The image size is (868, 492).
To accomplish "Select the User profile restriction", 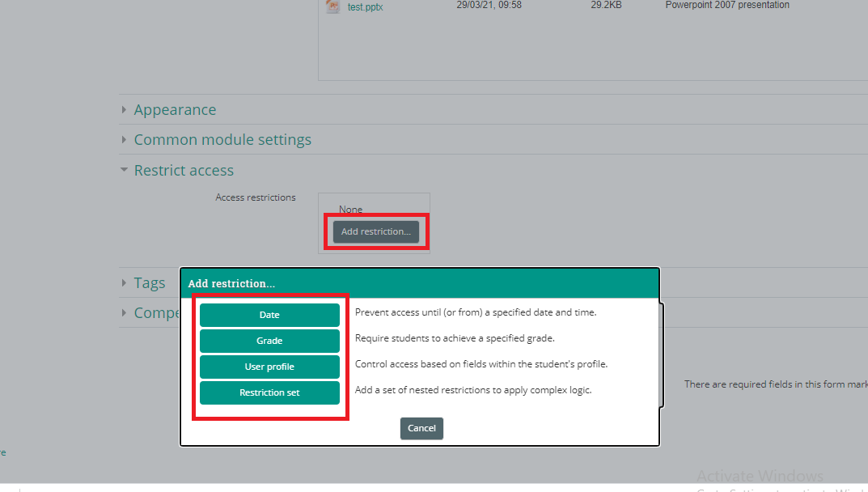I will click(269, 367).
